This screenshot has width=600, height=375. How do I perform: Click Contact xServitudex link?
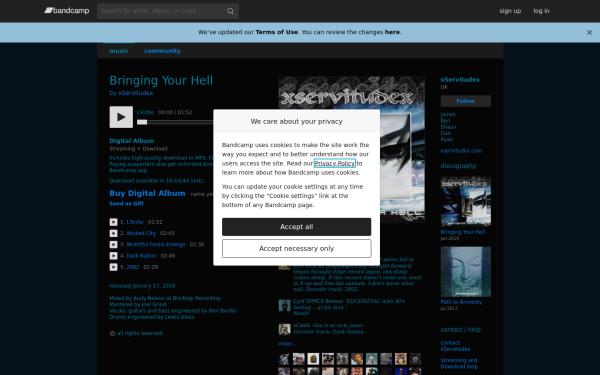click(455, 346)
